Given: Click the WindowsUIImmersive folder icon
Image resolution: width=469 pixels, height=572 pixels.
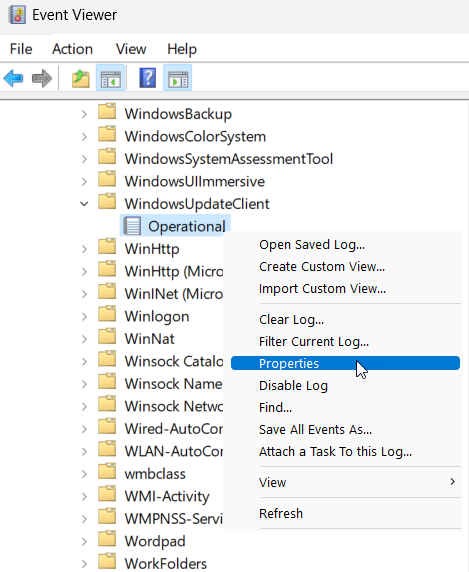Looking at the screenshot, I should pos(107,179).
